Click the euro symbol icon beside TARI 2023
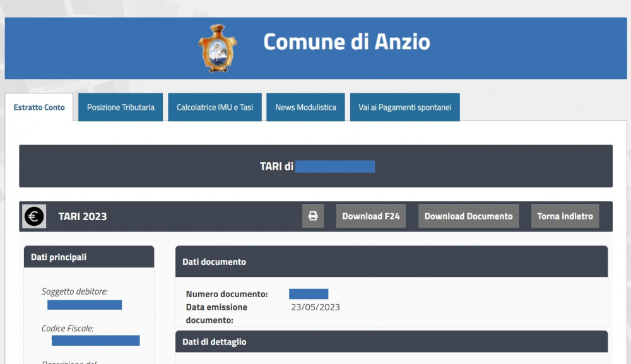The image size is (631, 364). (x=34, y=216)
